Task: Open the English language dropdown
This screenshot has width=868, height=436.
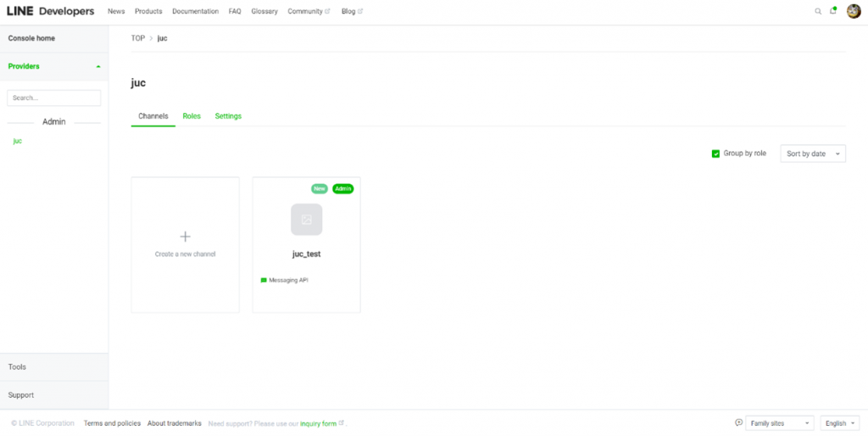Action: [x=840, y=423]
